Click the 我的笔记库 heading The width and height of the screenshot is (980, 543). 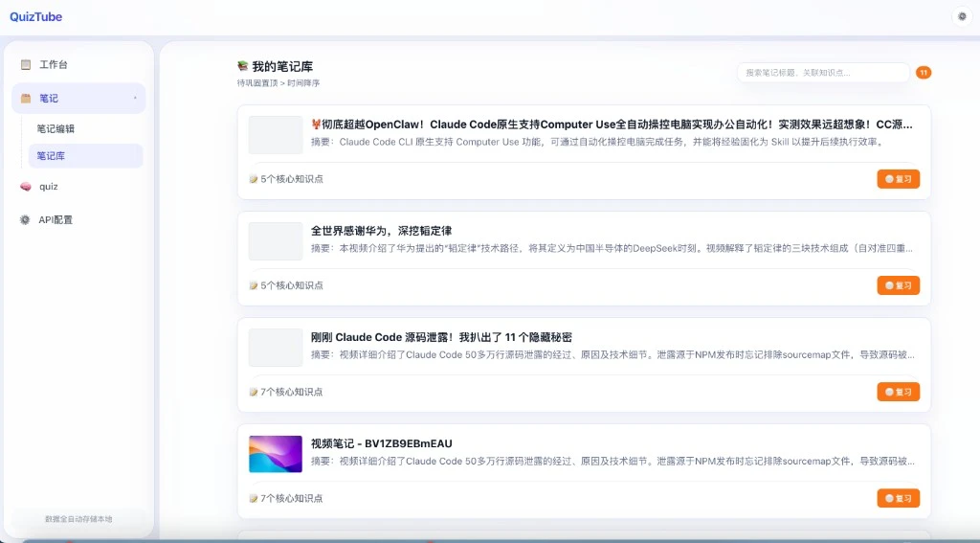pyautogui.click(x=282, y=66)
